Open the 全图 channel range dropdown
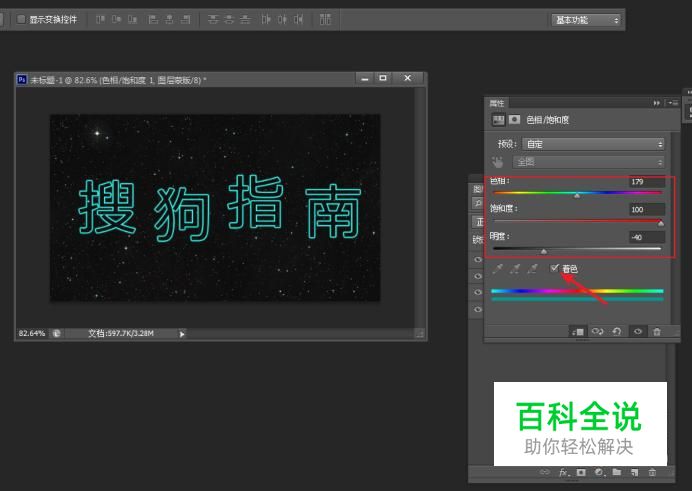692x491 pixels. click(x=588, y=162)
